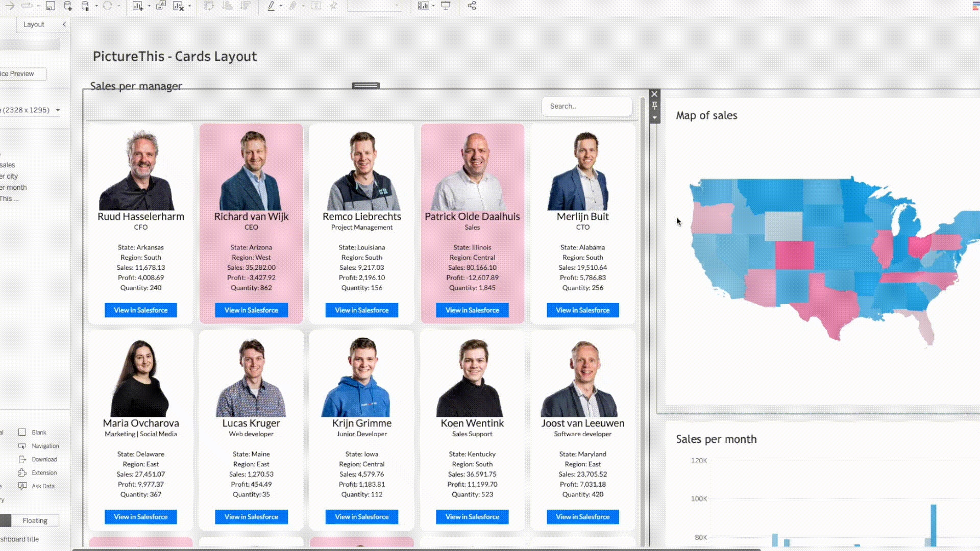This screenshot has height=551, width=980.
Task: Toggle the Floating layout option
Action: click(35, 520)
